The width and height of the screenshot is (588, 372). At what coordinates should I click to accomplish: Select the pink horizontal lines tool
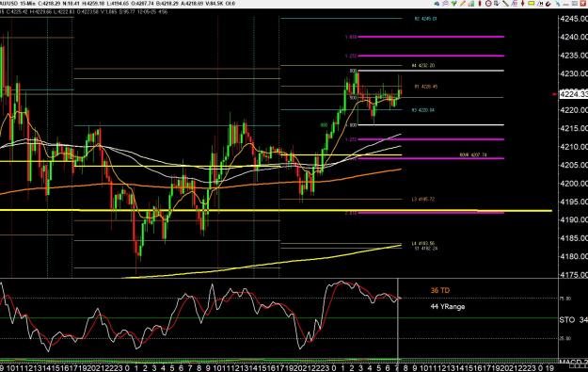516,4
